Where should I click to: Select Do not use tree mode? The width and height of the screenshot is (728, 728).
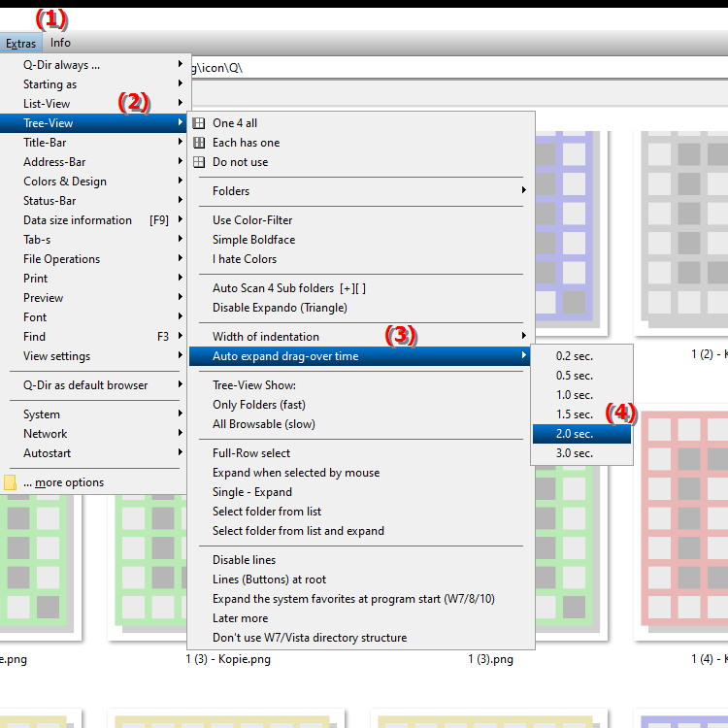point(361,162)
